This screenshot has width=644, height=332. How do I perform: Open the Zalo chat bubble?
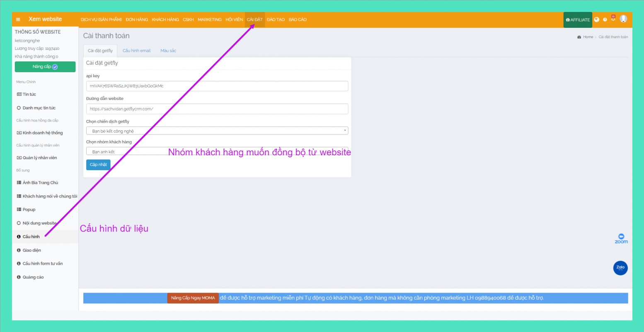pyautogui.click(x=620, y=268)
